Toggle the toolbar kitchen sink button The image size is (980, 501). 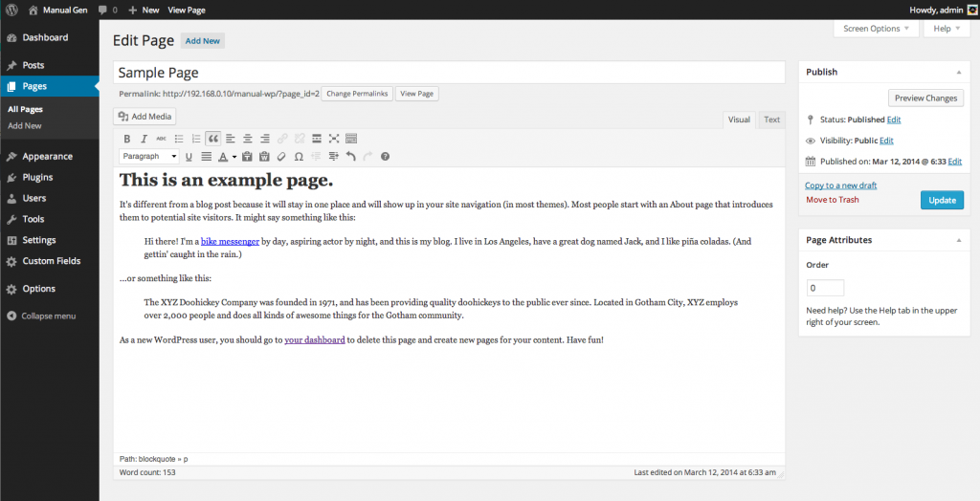(x=351, y=139)
